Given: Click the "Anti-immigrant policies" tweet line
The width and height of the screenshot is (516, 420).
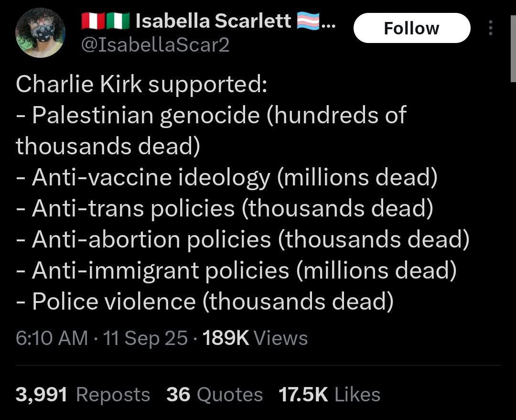Looking at the screenshot, I should point(236,270).
